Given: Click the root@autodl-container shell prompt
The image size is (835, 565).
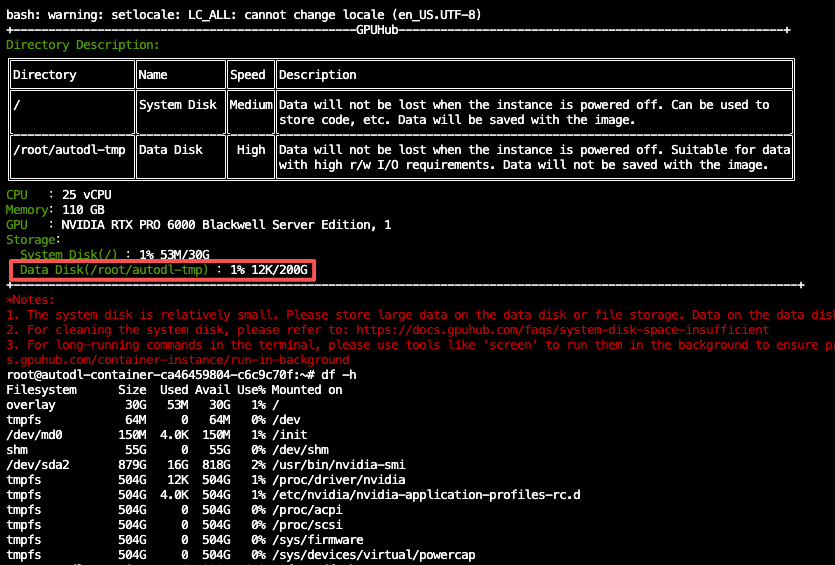Looking at the screenshot, I should tap(160, 375).
